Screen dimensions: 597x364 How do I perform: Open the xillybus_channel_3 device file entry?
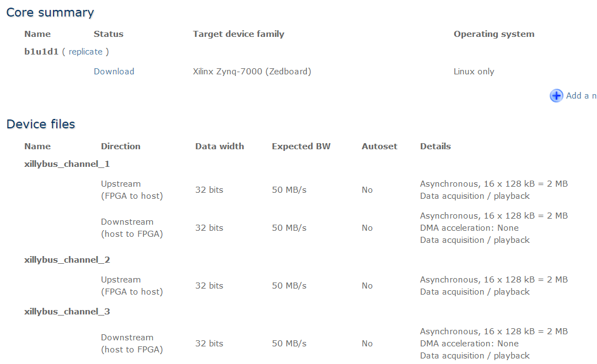pyautogui.click(x=67, y=312)
